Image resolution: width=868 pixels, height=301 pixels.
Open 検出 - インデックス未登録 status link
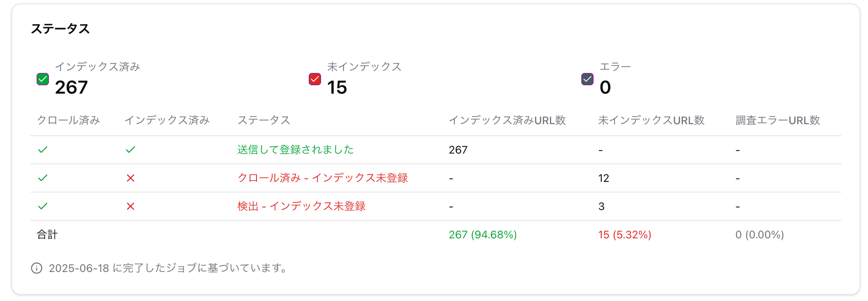coord(301,206)
